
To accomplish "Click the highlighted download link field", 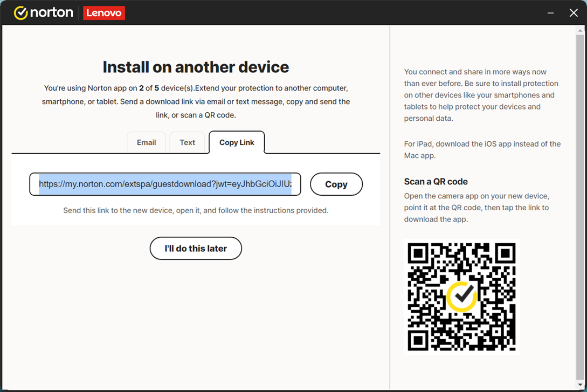I will click(x=165, y=184).
